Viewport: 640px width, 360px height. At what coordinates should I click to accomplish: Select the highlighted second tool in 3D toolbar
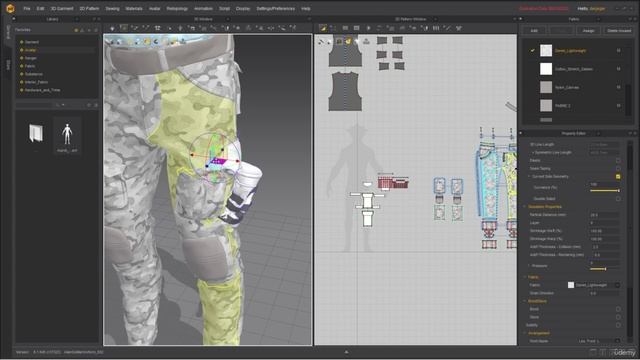[123, 28]
